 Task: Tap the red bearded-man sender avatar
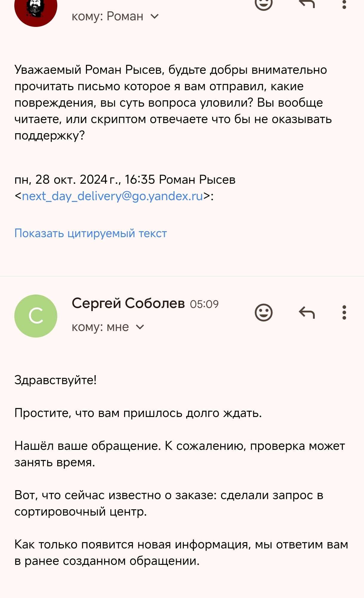(x=36, y=9)
